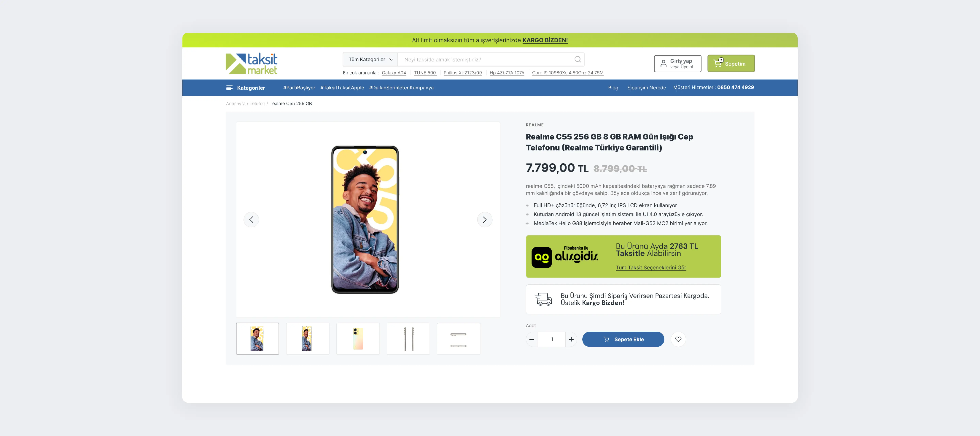Screen dimensions: 980x436
Task: Increase quantity with the plus button
Action: coord(571,339)
